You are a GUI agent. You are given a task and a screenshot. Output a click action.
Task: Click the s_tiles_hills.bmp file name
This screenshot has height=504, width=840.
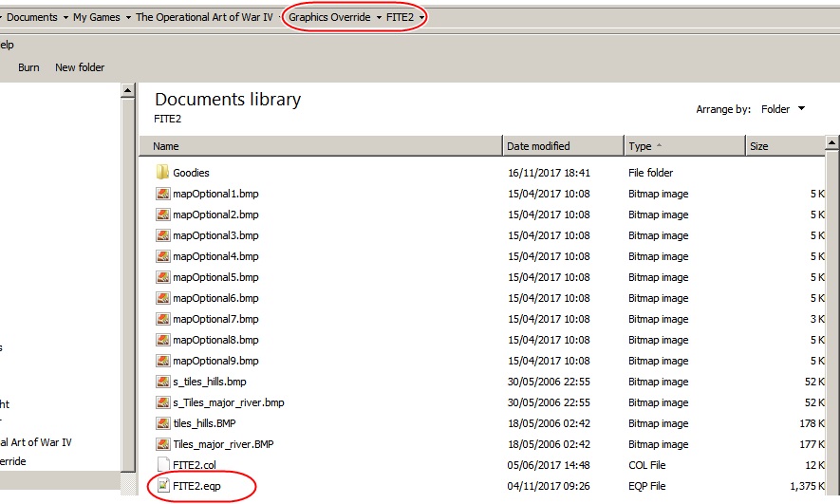click(210, 382)
